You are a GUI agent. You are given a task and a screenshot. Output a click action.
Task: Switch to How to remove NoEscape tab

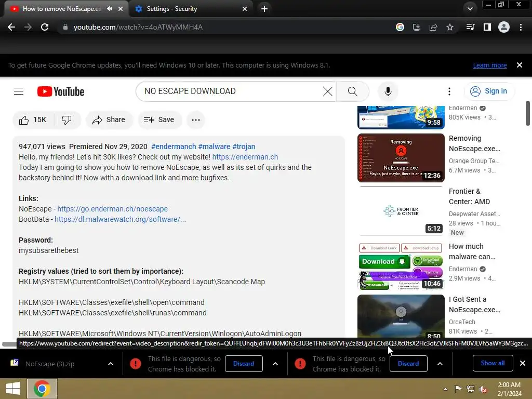click(62, 9)
